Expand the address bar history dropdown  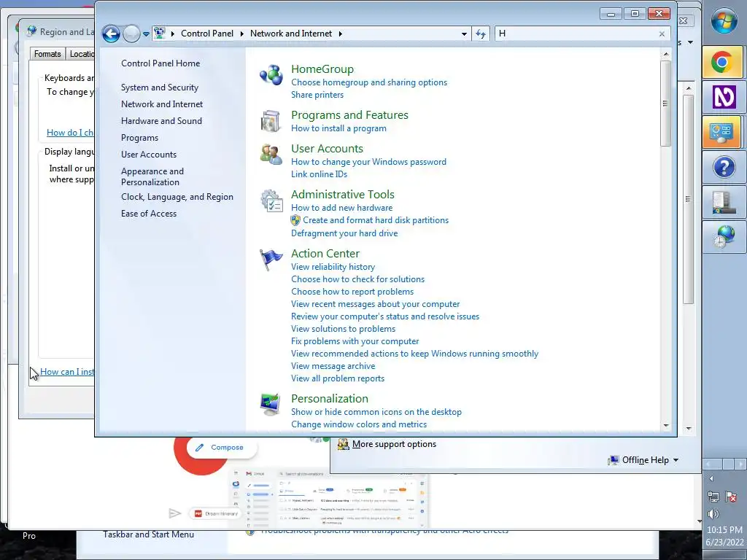(464, 34)
